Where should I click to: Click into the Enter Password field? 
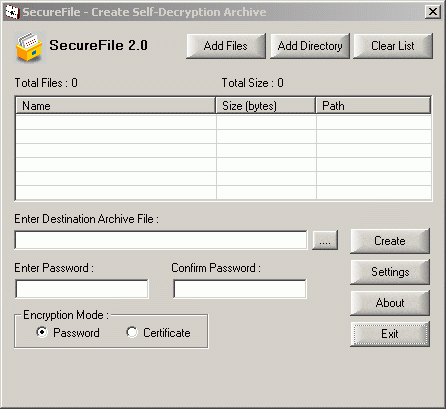click(x=82, y=289)
